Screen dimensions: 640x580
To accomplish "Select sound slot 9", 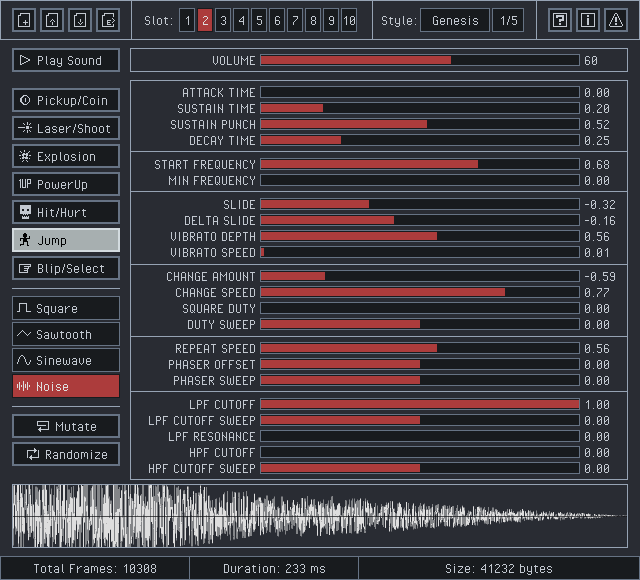I will pos(331,20).
